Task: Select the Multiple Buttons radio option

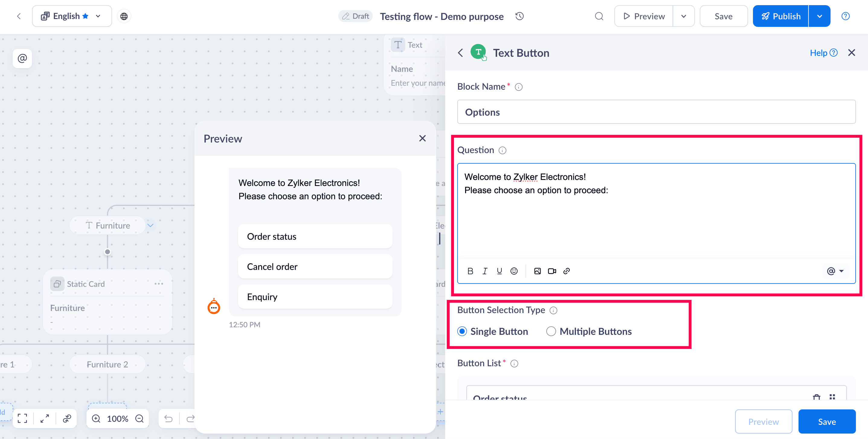Action: click(x=551, y=331)
